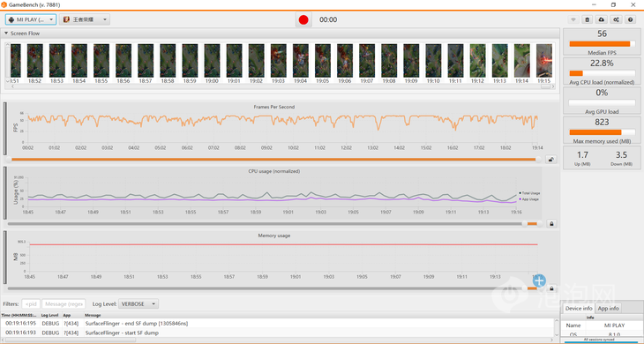Select the 19:00 screen flow thumbnail
Screen dimensions: 644x344
coord(212,61)
